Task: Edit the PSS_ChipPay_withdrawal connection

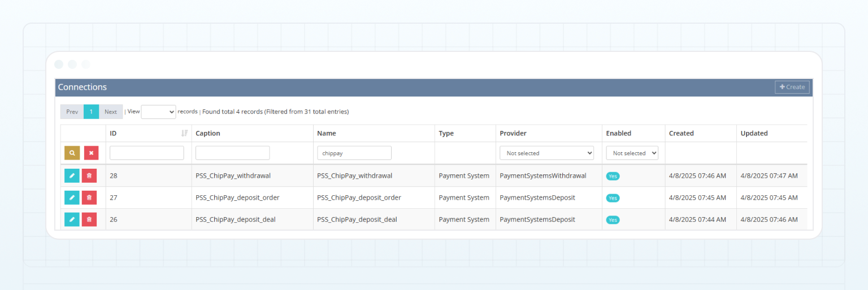Action: tap(72, 176)
